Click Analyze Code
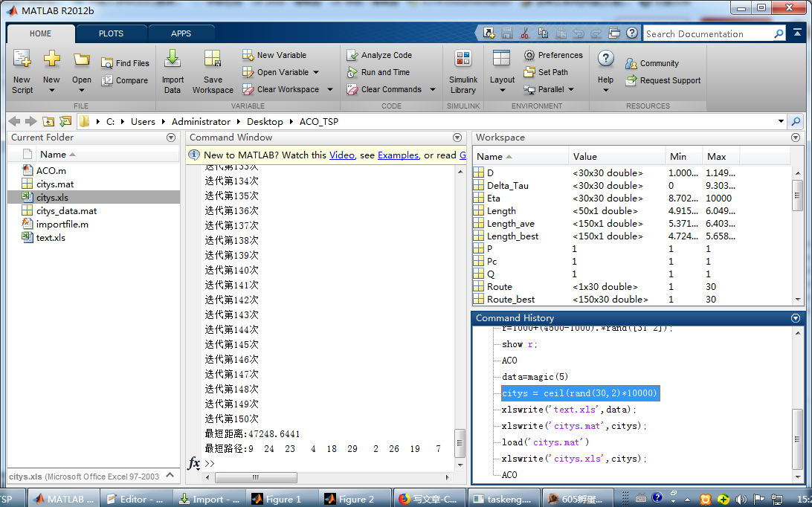The height and width of the screenshot is (507, 812). pyautogui.click(x=379, y=55)
